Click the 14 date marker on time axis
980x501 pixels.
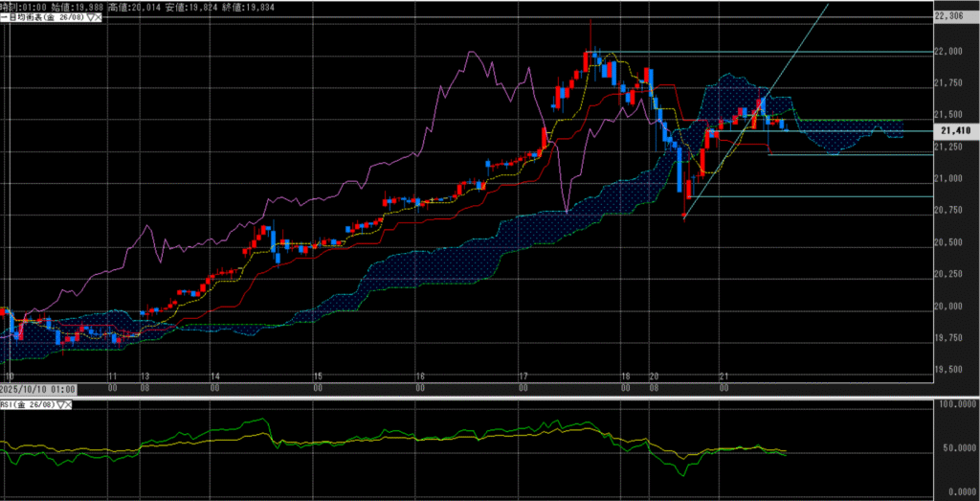[214, 377]
